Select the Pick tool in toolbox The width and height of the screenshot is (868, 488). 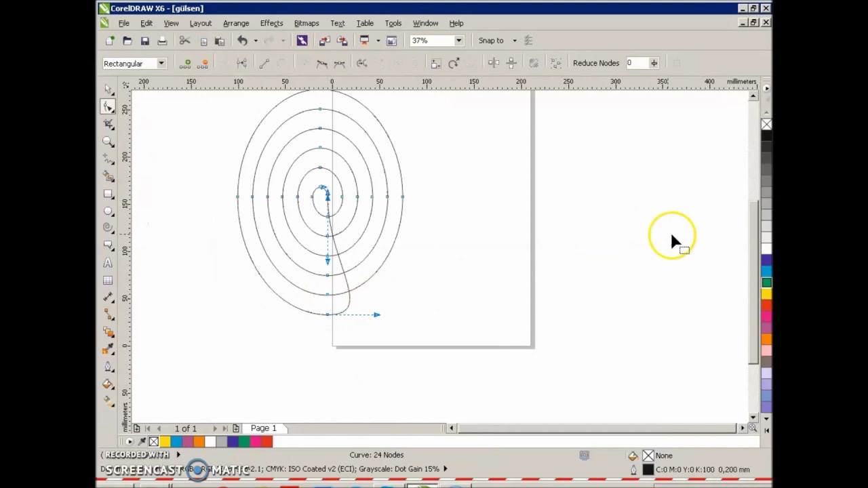(108, 89)
